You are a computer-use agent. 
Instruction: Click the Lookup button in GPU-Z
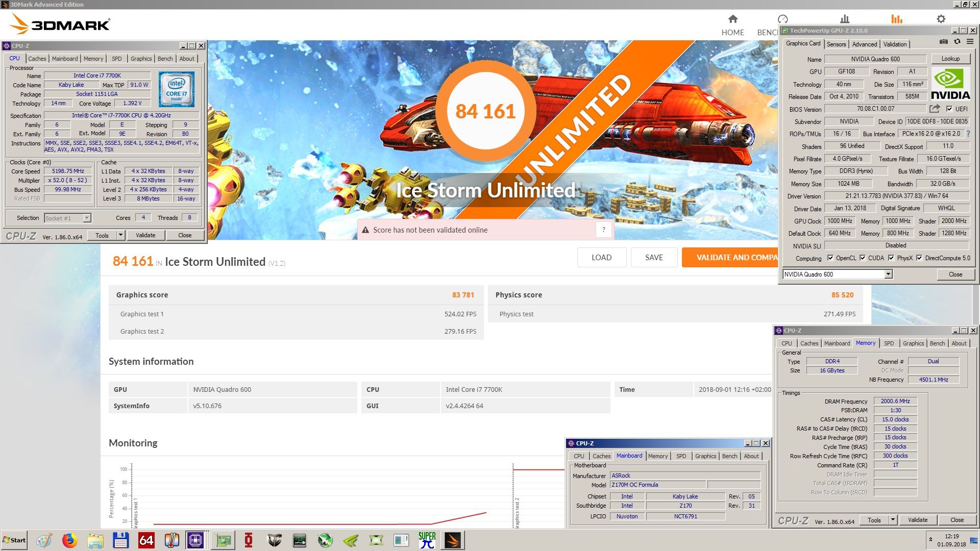[950, 59]
